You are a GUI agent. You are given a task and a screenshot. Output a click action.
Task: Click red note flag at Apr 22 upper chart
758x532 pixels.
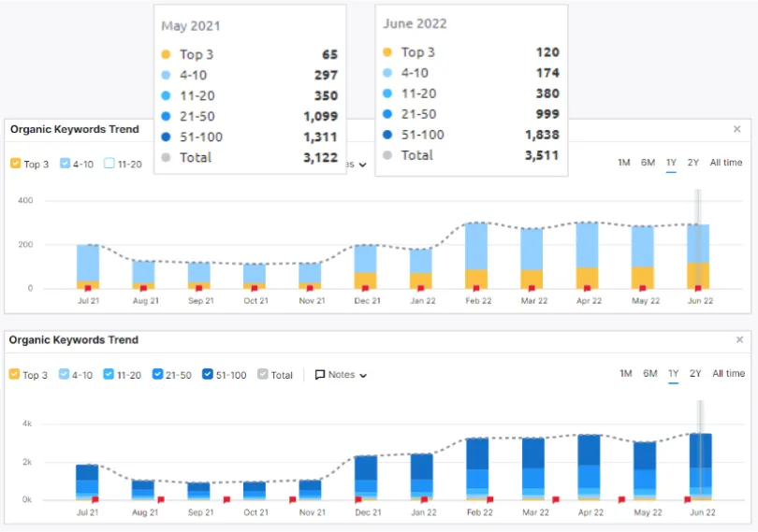coord(588,289)
